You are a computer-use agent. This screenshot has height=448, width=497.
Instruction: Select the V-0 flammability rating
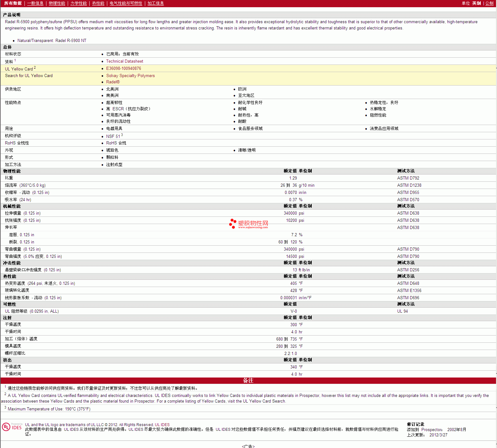[293, 311]
